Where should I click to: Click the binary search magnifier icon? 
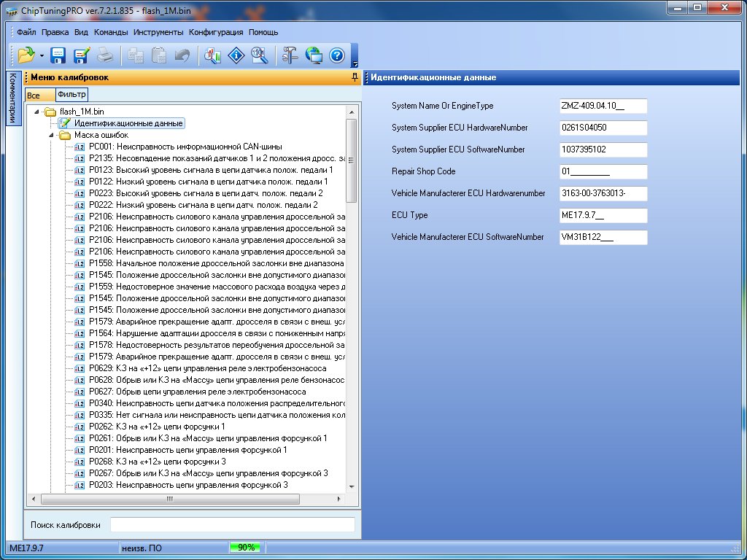click(x=259, y=55)
